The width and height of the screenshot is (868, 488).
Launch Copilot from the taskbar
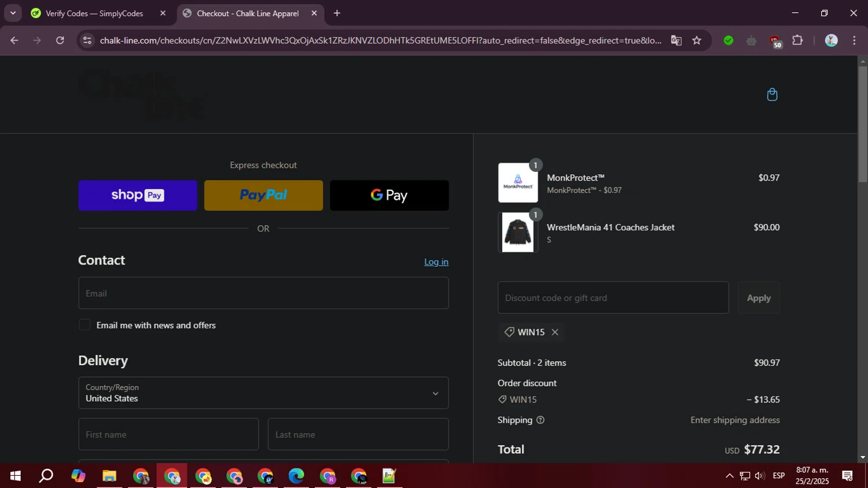click(78, 476)
